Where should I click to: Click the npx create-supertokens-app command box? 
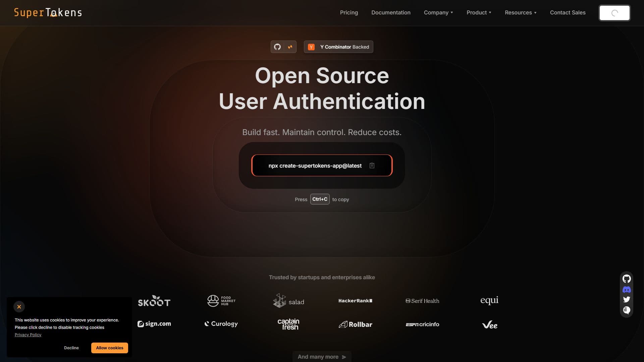(322, 166)
